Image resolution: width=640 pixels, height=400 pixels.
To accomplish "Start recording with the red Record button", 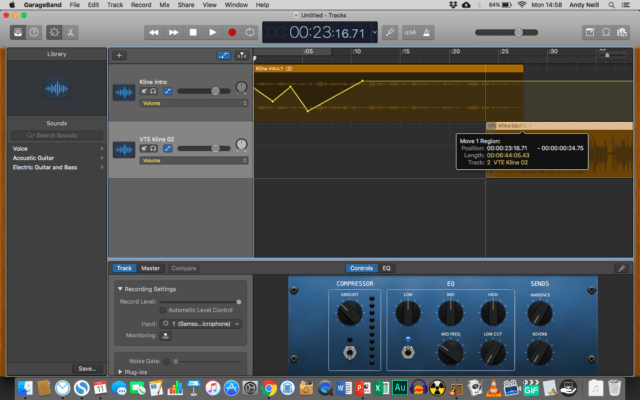I will (x=232, y=32).
